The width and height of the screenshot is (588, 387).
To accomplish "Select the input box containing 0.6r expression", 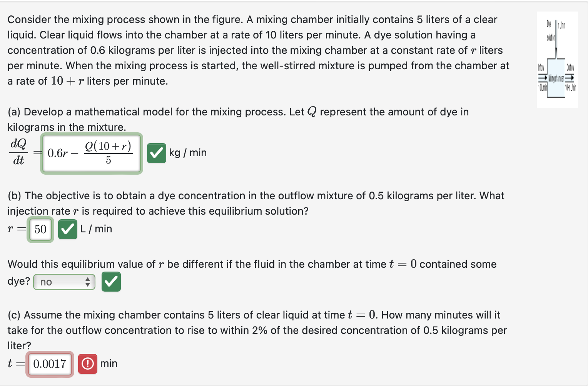I will (x=91, y=153).
